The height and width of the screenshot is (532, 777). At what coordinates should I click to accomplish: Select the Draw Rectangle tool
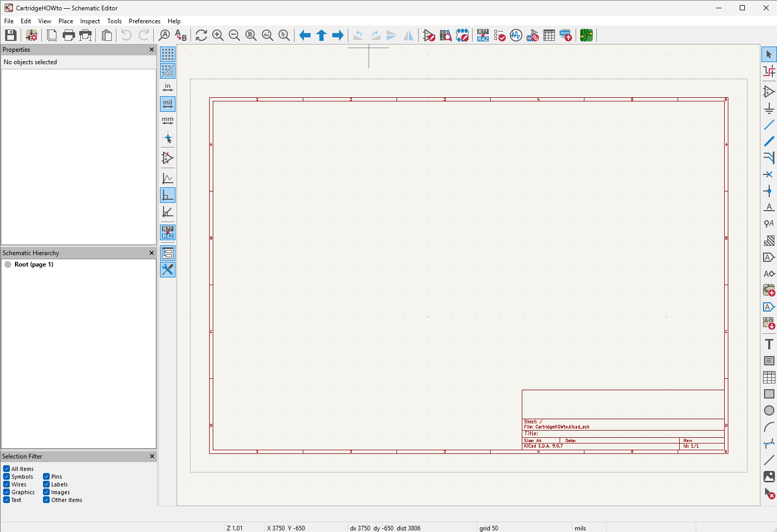[x=769, y=394]
